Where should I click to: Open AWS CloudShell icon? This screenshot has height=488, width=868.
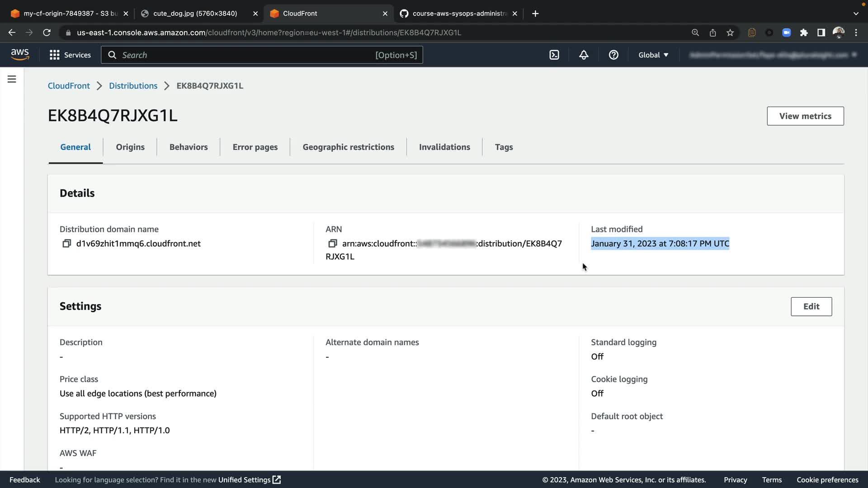[x=554, y=55]
